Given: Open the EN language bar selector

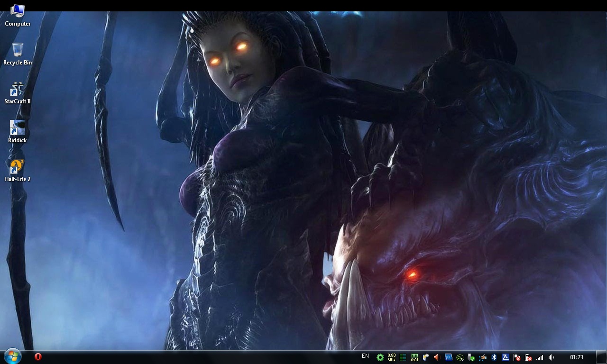Looking at the screenshot, I should pos(365,356).
